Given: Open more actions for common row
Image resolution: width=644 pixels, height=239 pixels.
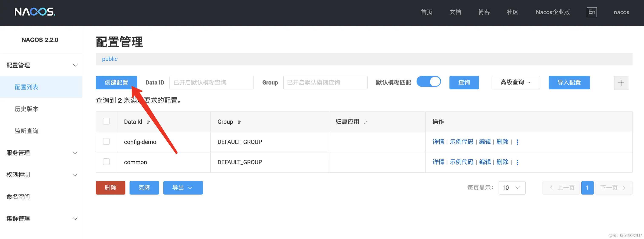Looking at the screenshot, I should coord(517,162).
